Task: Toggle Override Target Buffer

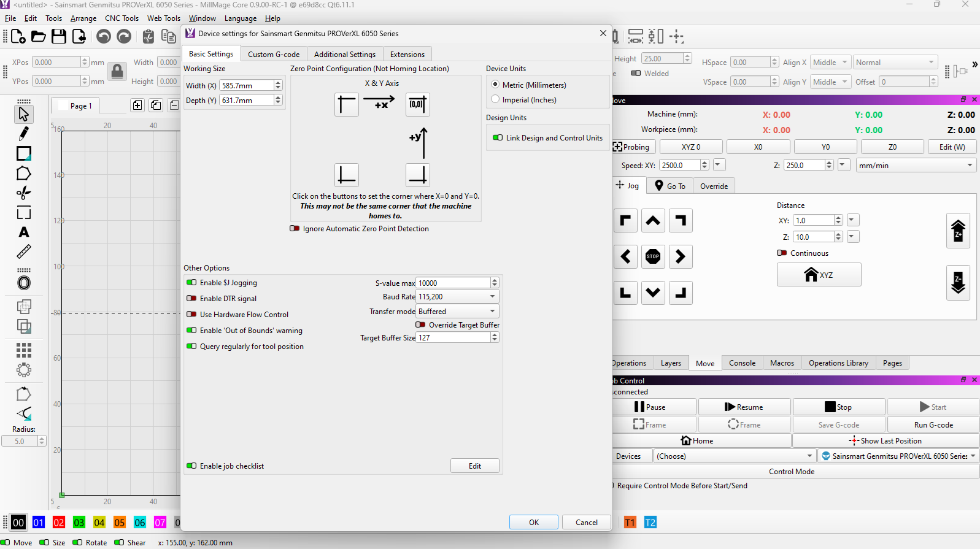Action: pos(420,325)
